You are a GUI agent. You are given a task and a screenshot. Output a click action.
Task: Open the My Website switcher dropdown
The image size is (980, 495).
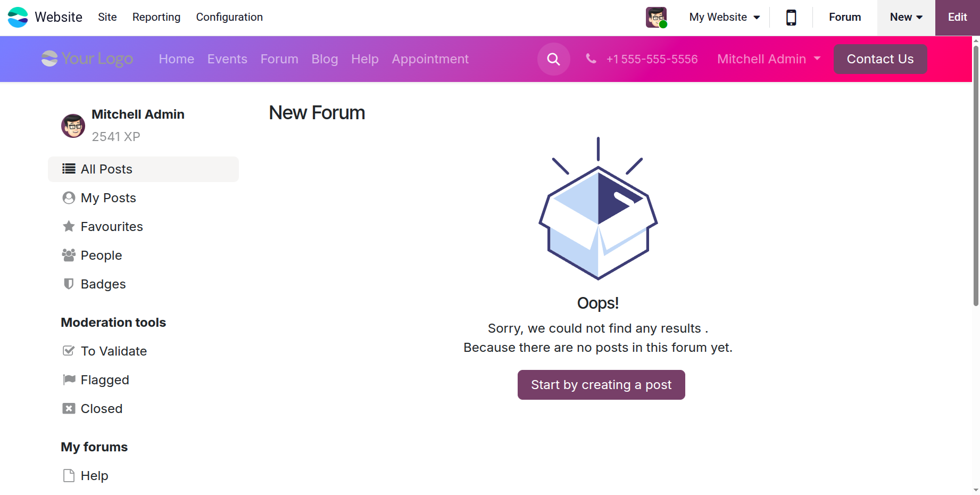pyautogui.click(x=724, y=17)
